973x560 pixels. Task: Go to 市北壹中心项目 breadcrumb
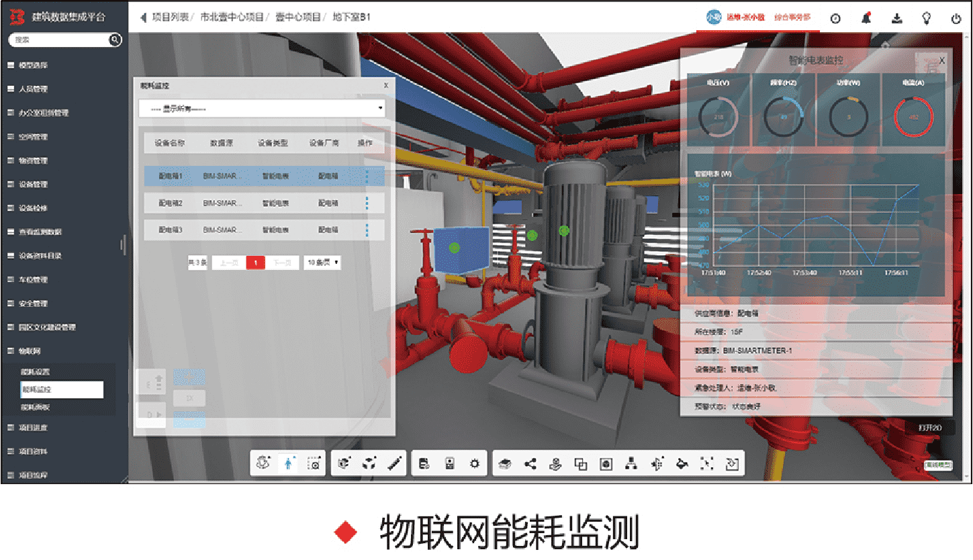(232, 17)
